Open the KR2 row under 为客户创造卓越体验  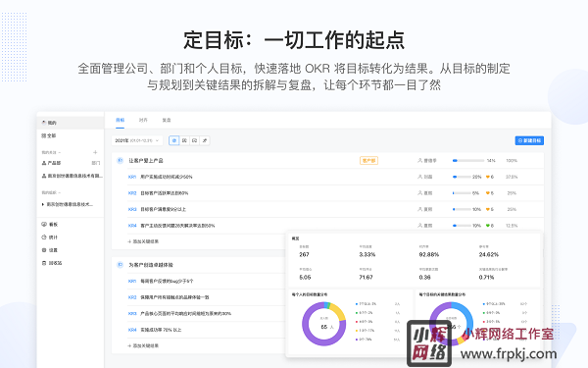206,297
